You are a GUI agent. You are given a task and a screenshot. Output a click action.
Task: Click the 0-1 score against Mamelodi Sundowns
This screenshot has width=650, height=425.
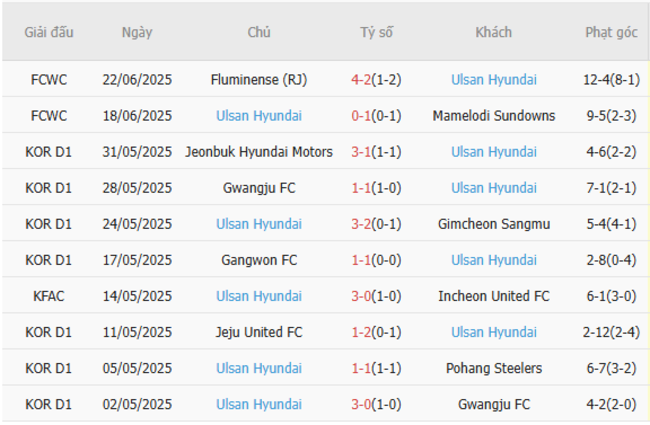click(363, 116)
